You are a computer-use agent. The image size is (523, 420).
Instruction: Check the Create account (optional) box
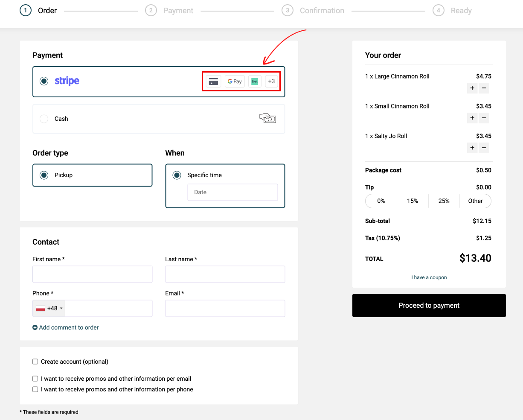pyautogui.click(x=35, y=362)
